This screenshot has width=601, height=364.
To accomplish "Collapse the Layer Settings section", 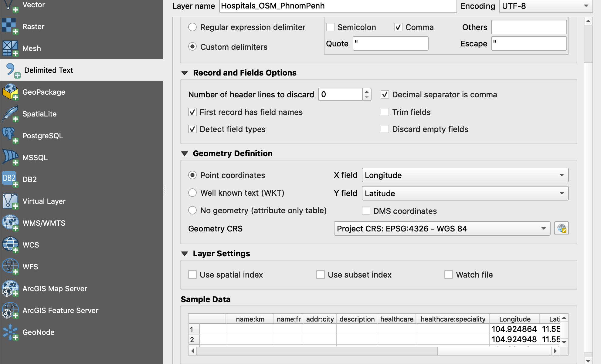I will click(x=185, y=254).
